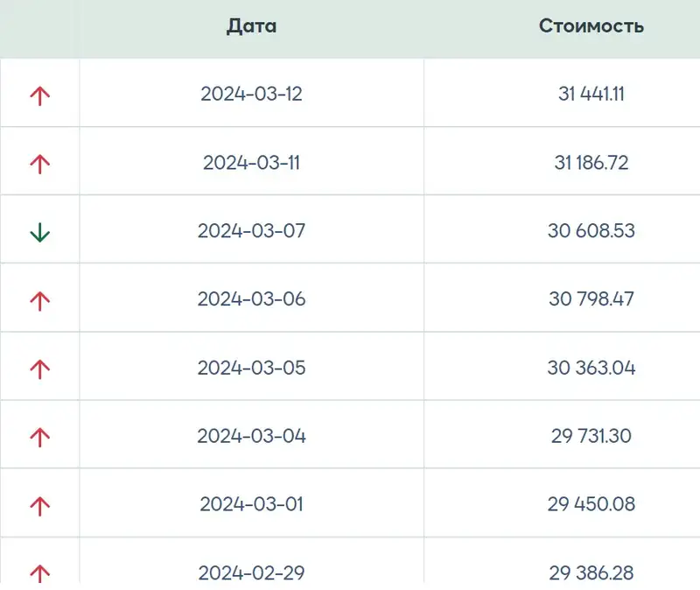
Task: Select the date cell 2024-03-04
Action: (251, 436)
